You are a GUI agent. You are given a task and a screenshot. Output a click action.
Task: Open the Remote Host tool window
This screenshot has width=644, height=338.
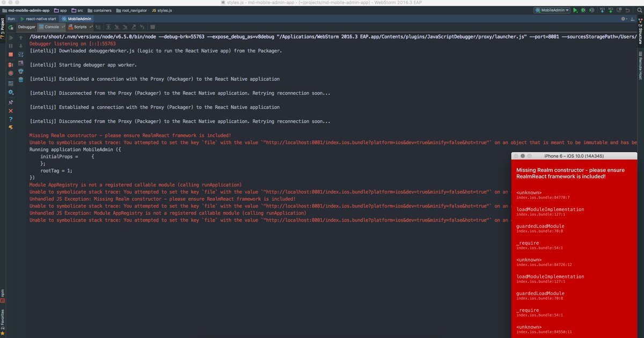(641, 65)
